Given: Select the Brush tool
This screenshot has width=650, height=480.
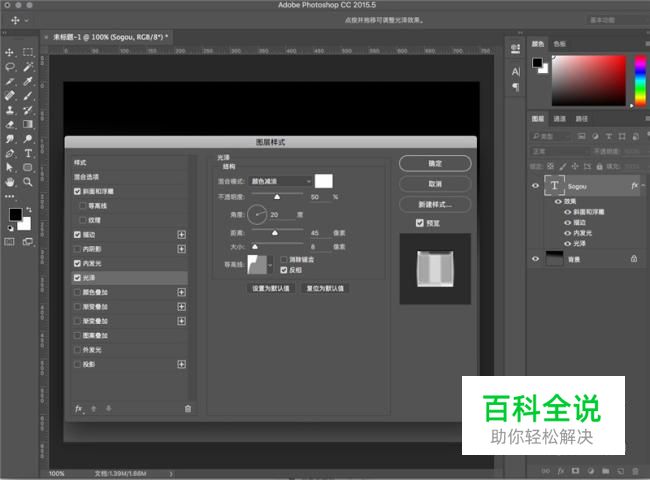Looking at the screenshot, I should point(27,96).
